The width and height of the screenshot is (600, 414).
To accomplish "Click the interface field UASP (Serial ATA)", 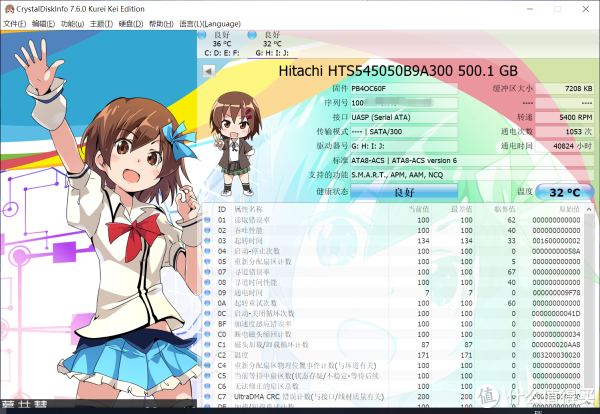I will 404,117.
